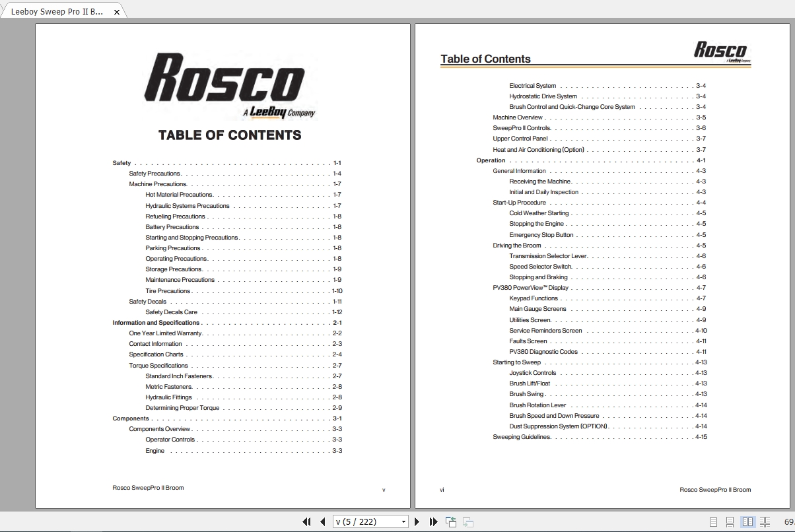795x532 pixels.
Task: Open the Information and Specifications chapter entry
Action: pyautogui.click(x=227, y=323)
